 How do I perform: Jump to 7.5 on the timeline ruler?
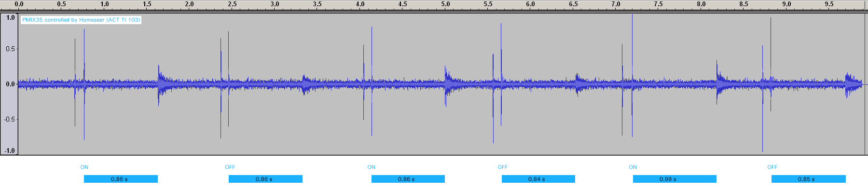point(659,4)
